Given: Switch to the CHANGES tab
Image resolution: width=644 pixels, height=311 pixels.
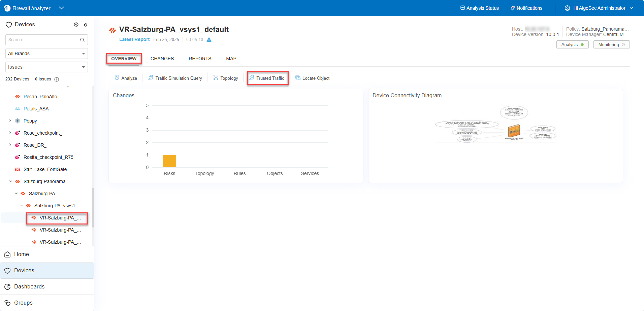Looking at the screenshot, I should coord(162,59).
